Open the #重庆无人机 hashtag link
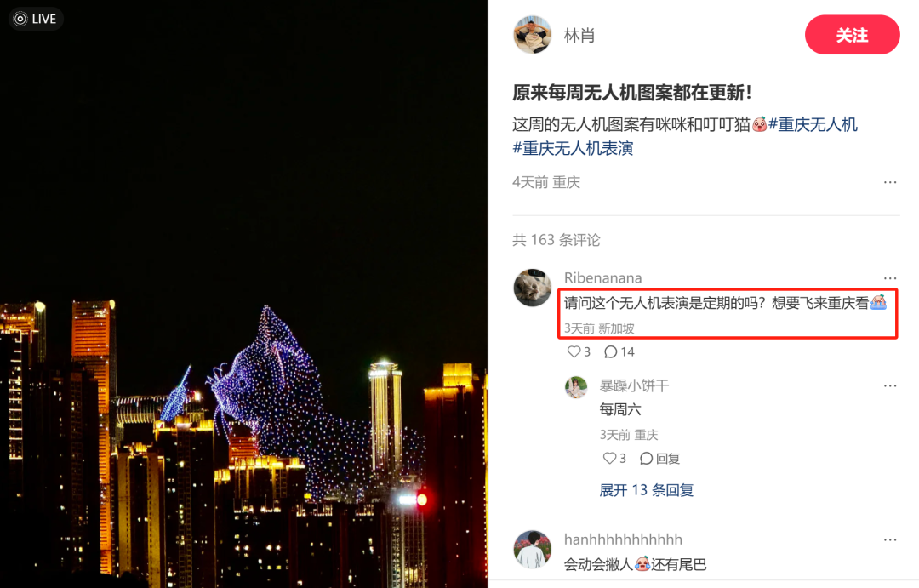Viewport: 919px width, 588px height. (813, 124)
